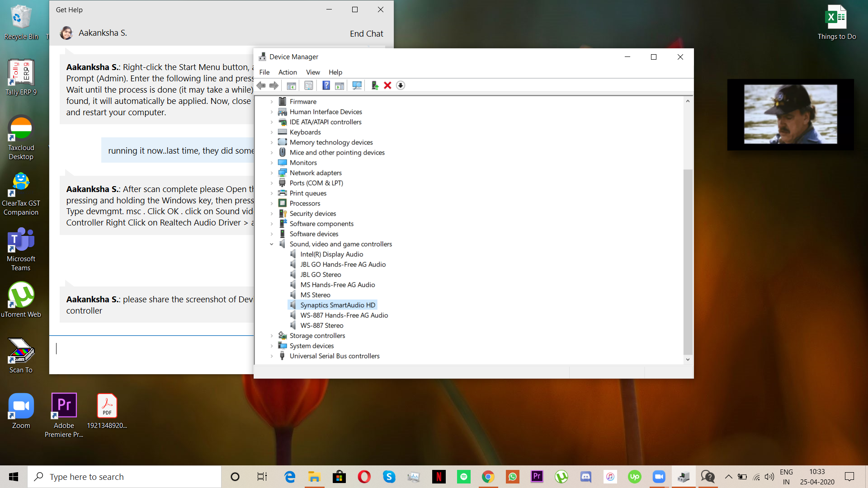Click the Update device driver toolbar icon
Image resolution: width=868 pixels, height=488 pixels.
click(375, 85)
